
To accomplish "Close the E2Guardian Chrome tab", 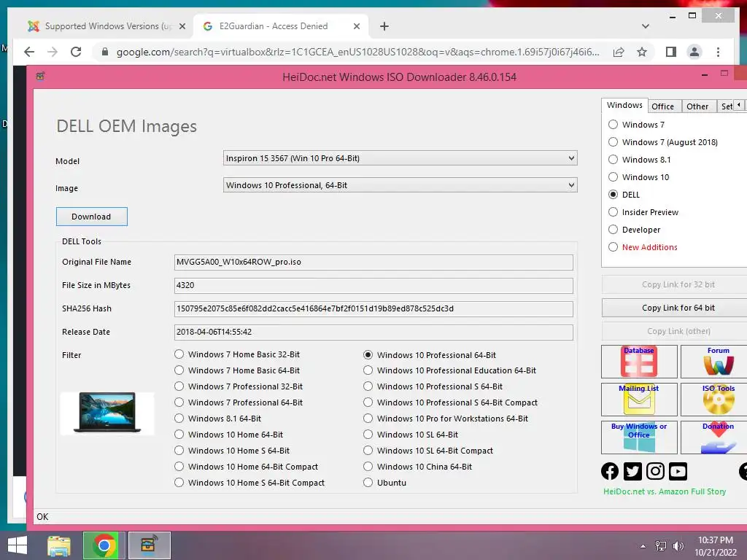I will click(x=356, y=27).
